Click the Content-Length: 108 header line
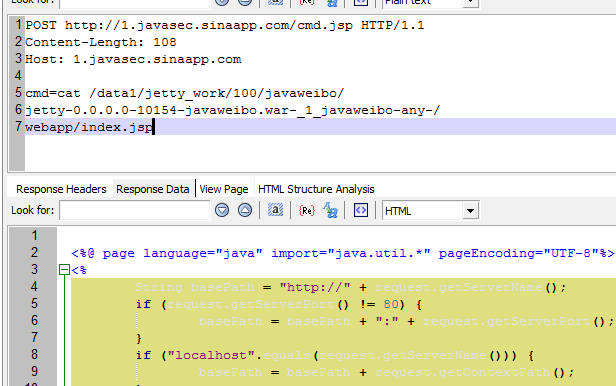Image resolution: width=616 pixels, height=386 pixels. (x=101, y=42)
